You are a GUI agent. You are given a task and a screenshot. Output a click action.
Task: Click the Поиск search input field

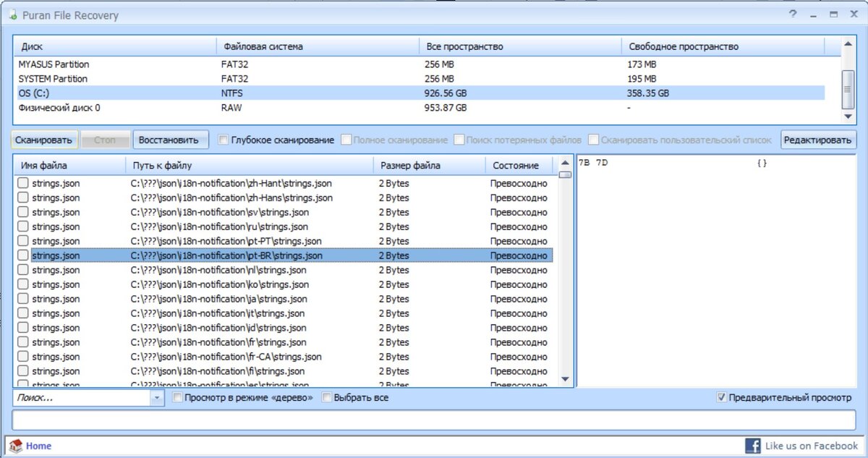82,397
